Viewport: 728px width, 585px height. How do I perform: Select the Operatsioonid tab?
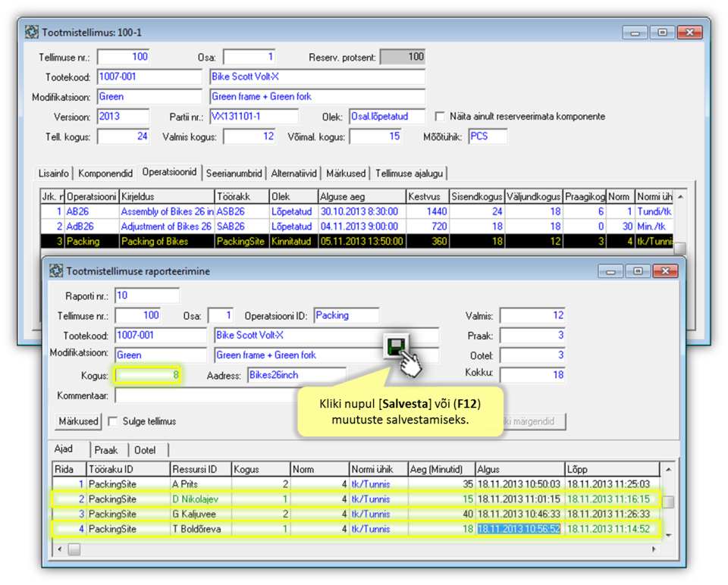(169, 172)
